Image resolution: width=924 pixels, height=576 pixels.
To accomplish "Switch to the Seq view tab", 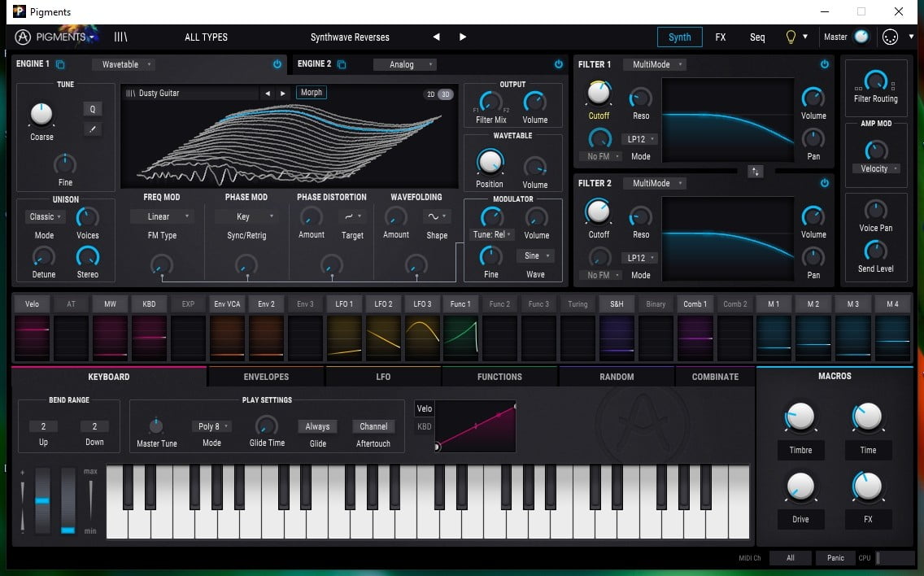I will [x=757, y=37].
